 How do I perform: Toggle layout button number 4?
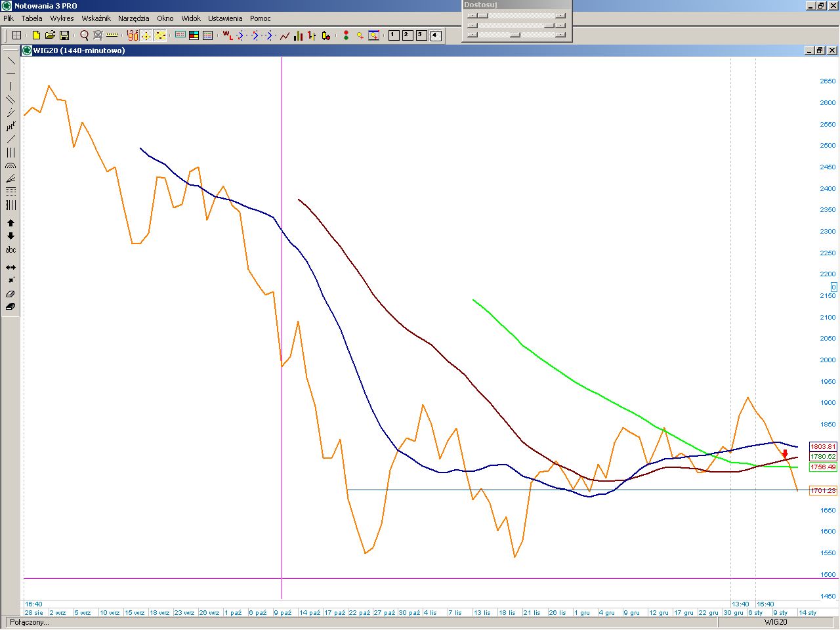[x=436, y=35]
